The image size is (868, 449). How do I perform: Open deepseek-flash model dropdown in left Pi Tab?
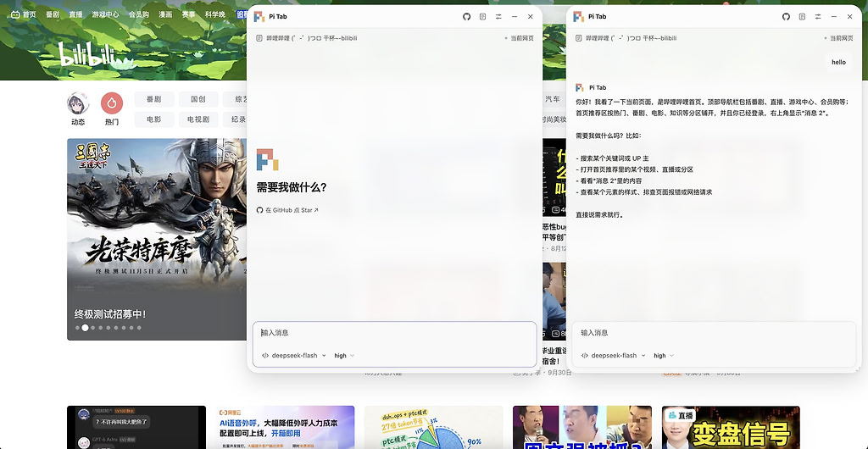(x=294, y=356)
